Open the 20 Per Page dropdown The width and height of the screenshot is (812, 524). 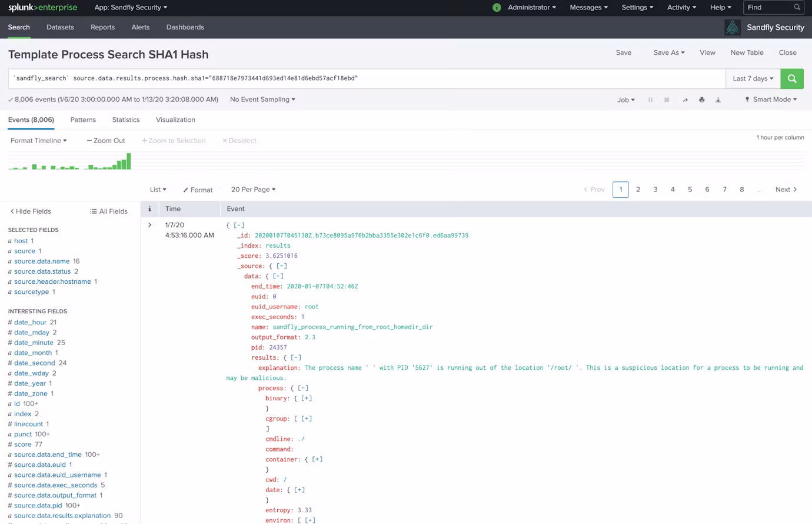(253, 190)
